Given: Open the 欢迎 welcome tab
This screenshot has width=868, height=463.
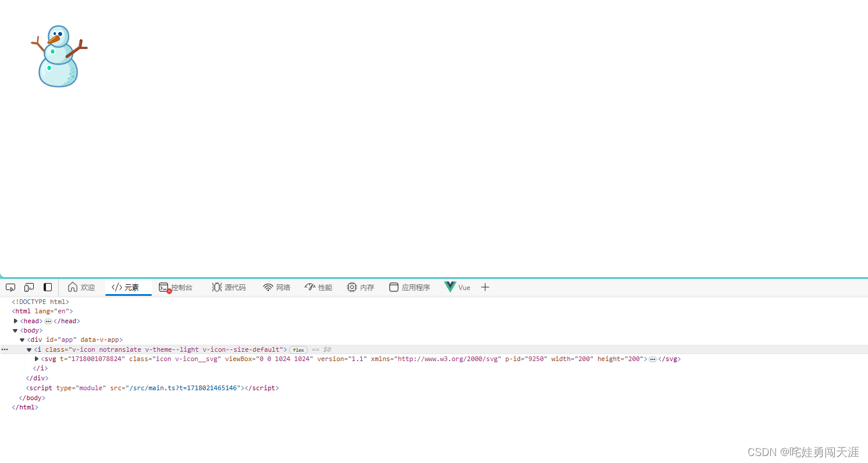Looking at the screenshot, I should [81, 287].
